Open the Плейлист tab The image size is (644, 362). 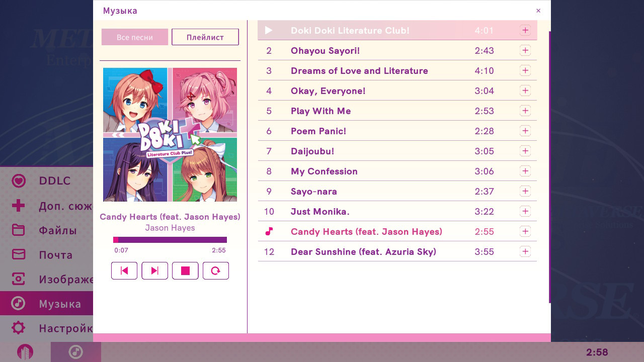pyautogui.click(x=205, y=37)
